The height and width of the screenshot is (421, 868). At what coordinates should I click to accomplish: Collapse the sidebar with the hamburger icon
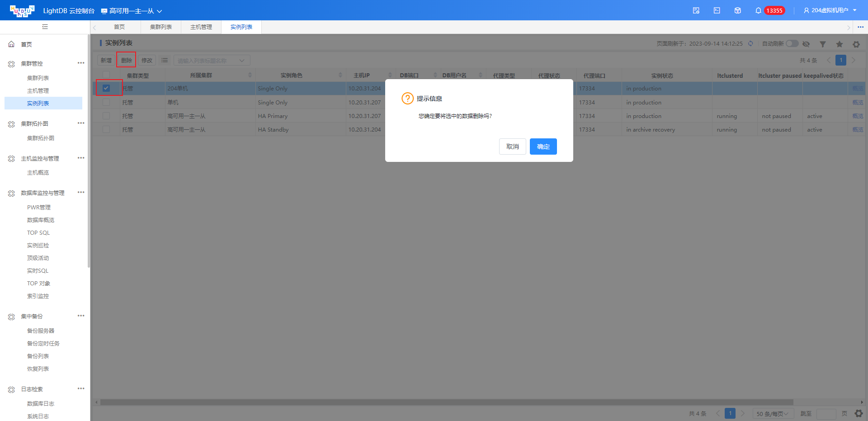click(x=45, y=27)
